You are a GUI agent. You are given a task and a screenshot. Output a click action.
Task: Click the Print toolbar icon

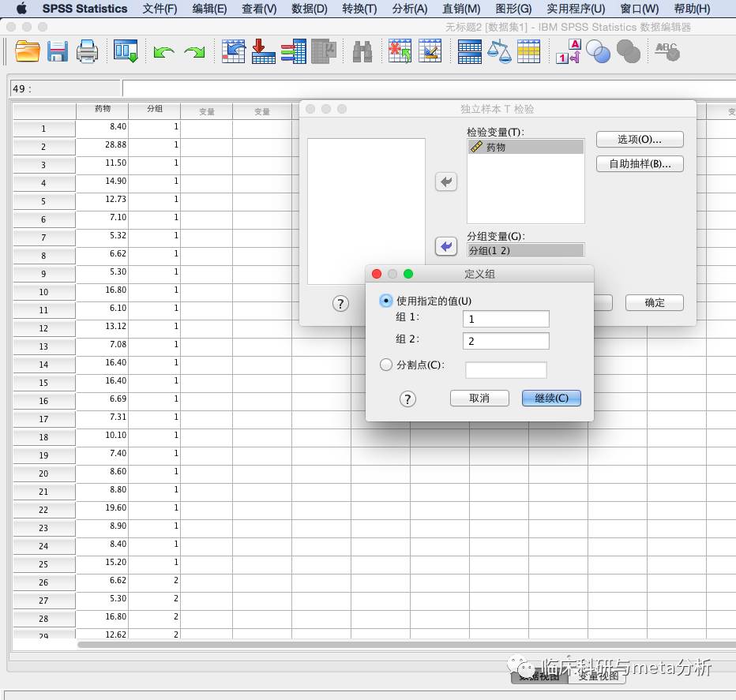[x=88, y=51]
